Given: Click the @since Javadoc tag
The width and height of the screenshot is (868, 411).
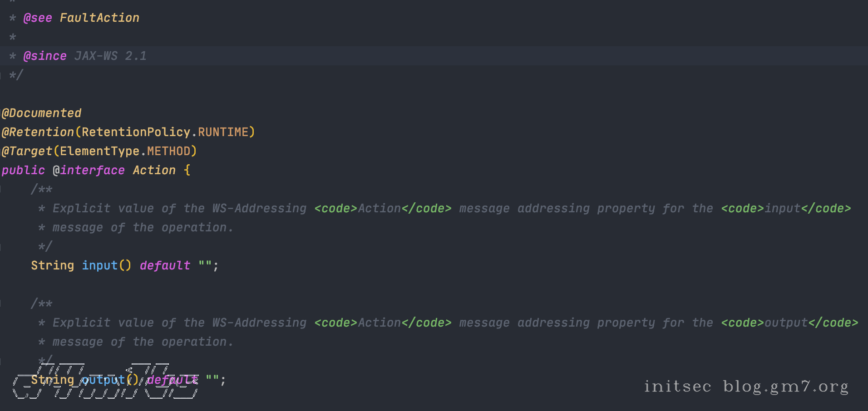Looking at the screenshot, I should [45, 56].
